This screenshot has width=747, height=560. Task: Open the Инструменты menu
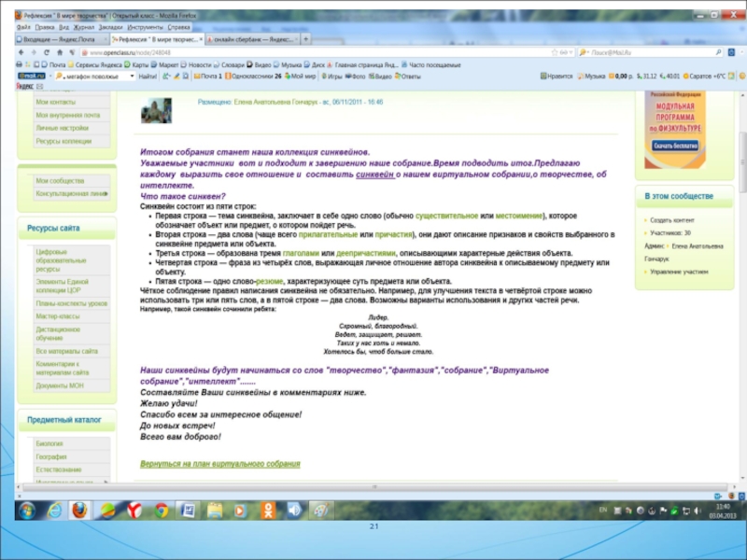coord(145,27)
